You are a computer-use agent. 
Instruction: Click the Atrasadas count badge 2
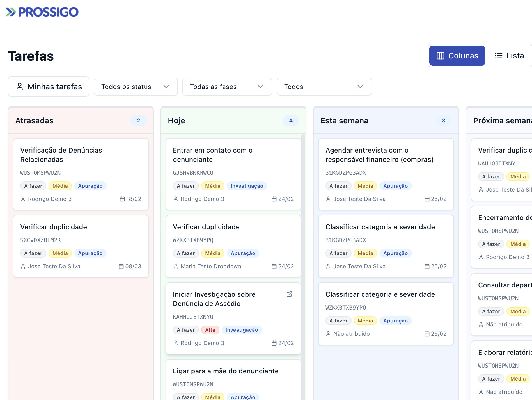[x=138, y=121]
